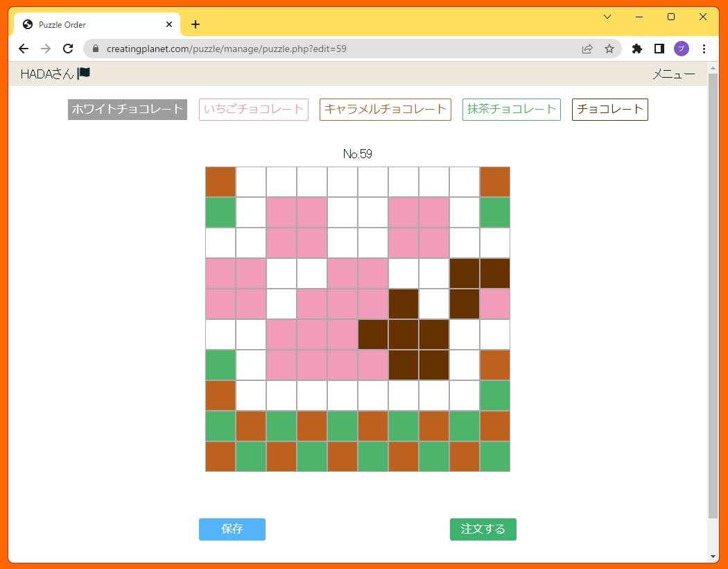The image size is (728, 569).
Task: Toggle the browser side panel icon
Action: click(x=659, y=49)
